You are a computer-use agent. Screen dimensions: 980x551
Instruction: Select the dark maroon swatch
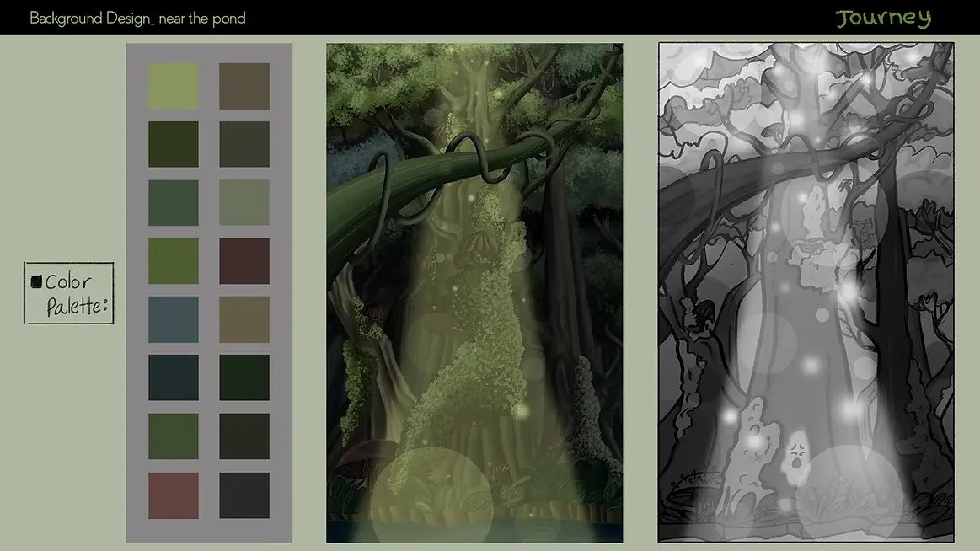244,261
